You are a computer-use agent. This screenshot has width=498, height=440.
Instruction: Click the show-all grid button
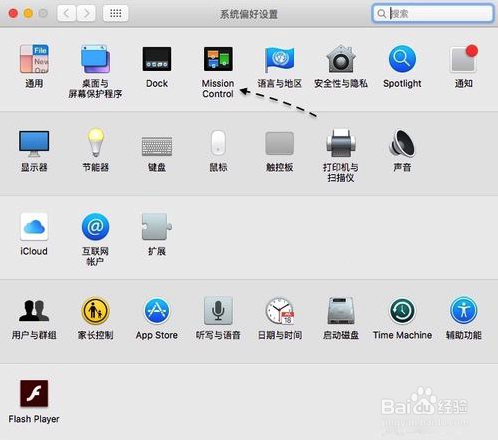pyautogui.click(x=116, y=14)
